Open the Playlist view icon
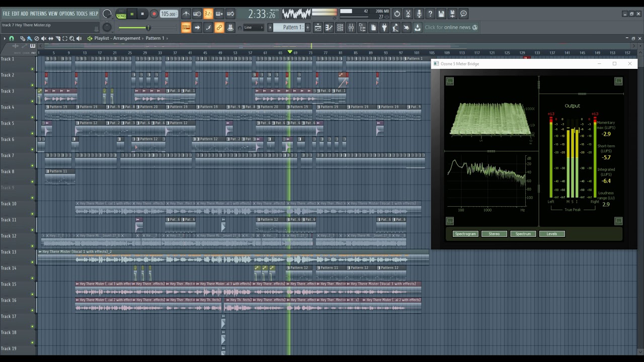644x362 pixels. pyautogui.click(x=318, y=28)
